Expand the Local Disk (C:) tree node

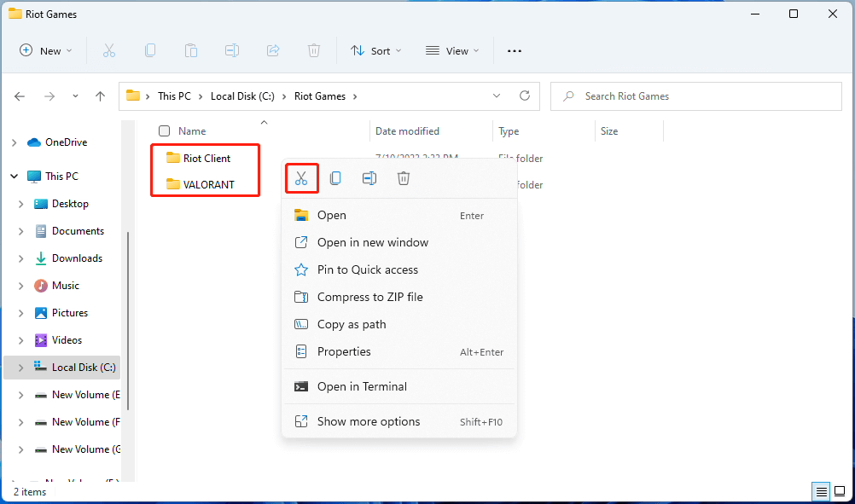point(20,368)
